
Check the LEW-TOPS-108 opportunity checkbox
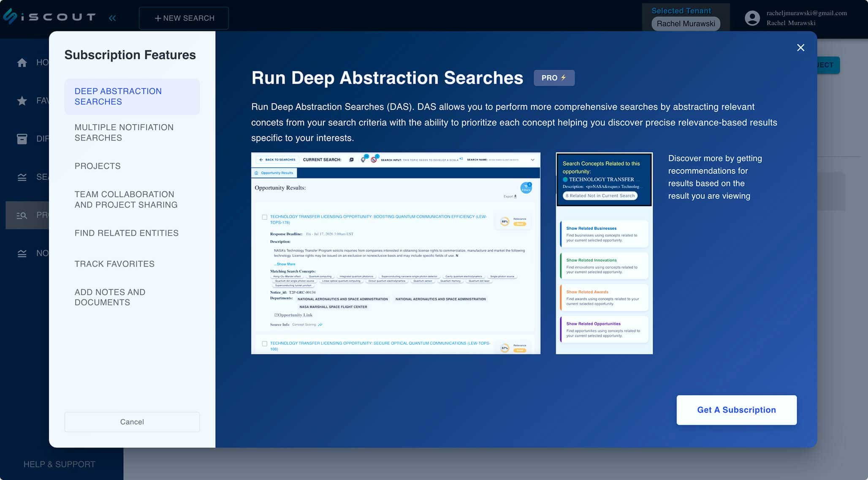tap(265, 344)
